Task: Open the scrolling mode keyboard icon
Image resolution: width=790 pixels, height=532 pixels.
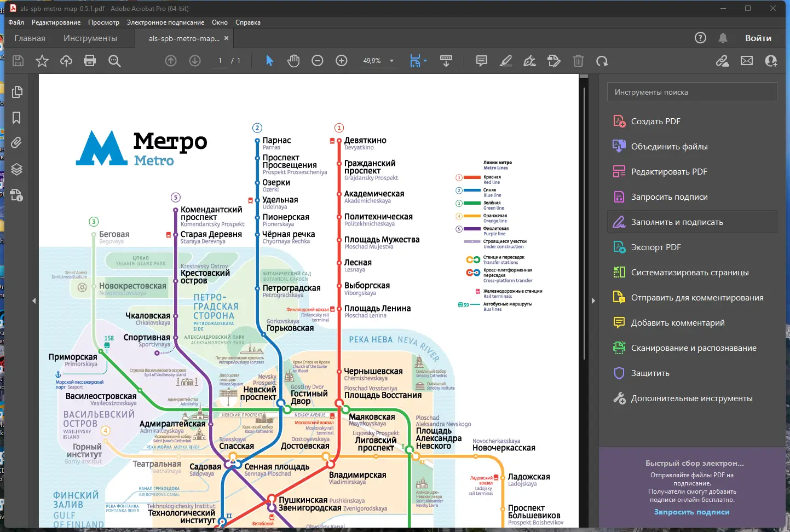Action: pyautogui.click(x=446, y=61)
